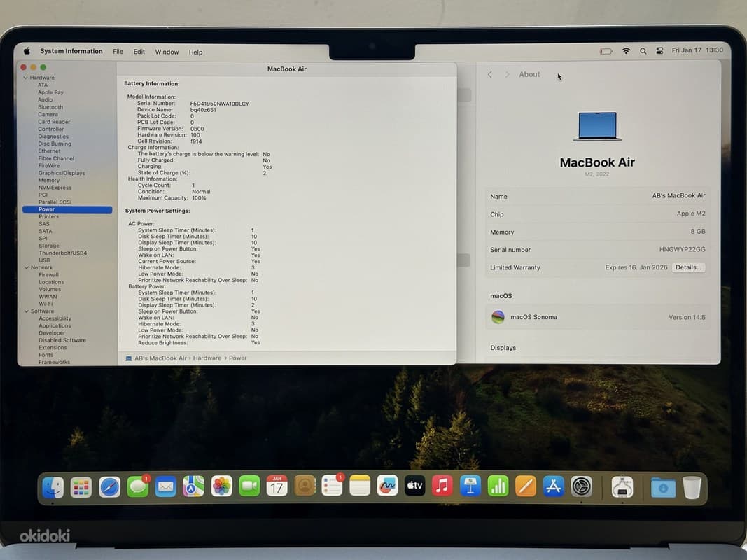Collapse the Hardware section in sidebar
Image resolution: width=747 pixels, height=560 pixels.
[26, 78]
